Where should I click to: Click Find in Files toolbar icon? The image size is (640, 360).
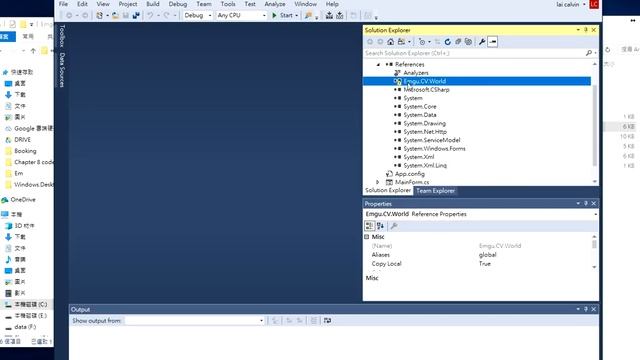[308, 16]
